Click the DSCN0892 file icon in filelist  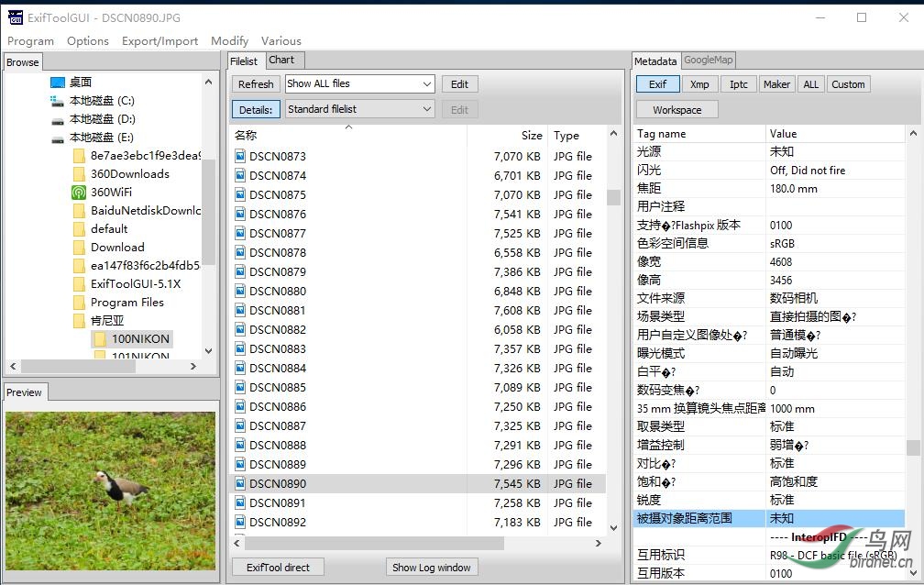click(x=240, y=522)
